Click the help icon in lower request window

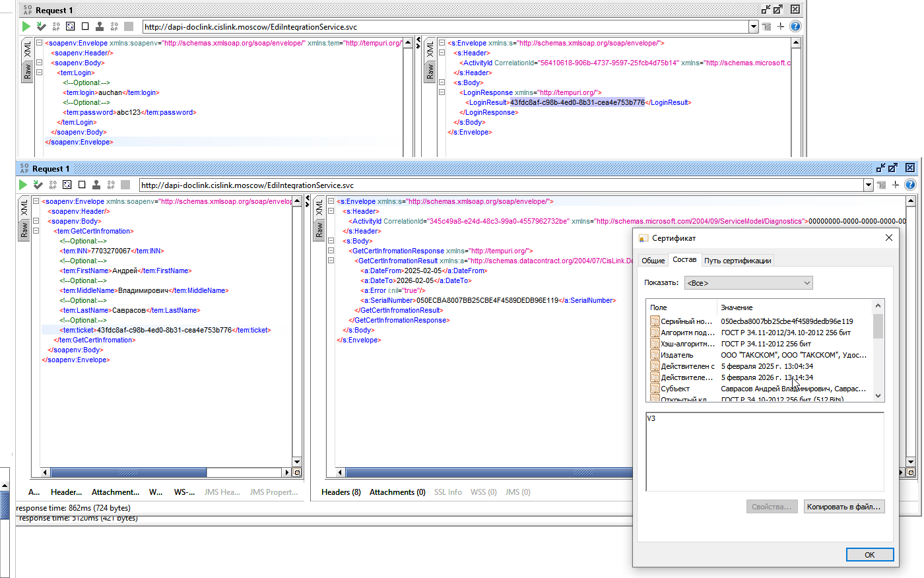(x=910, y=185)
